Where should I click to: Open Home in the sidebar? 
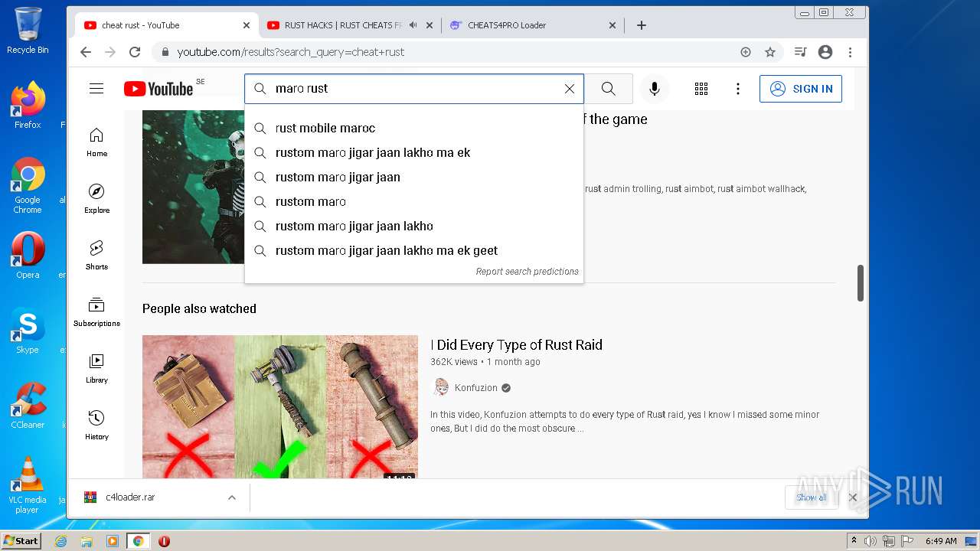(x=96, y=142)
